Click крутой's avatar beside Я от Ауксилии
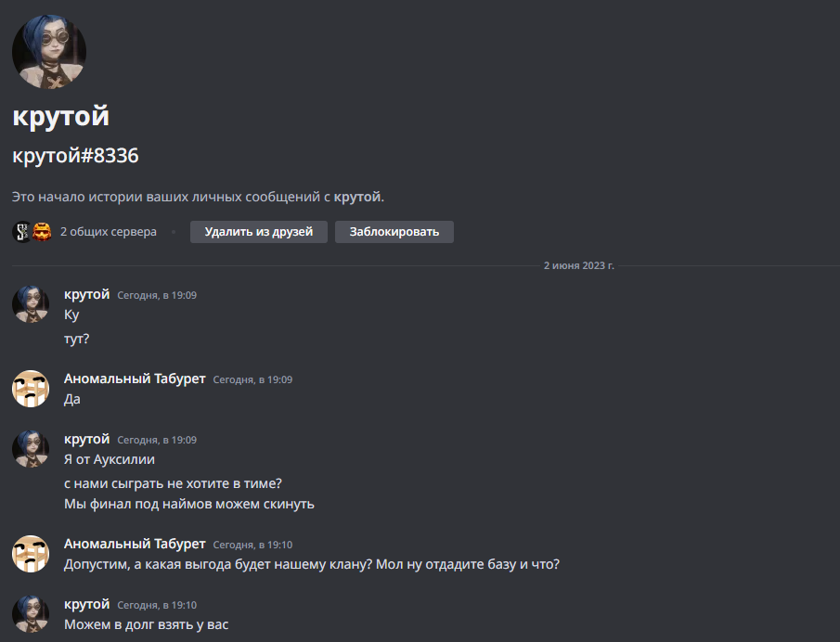 tap(31, 449)
